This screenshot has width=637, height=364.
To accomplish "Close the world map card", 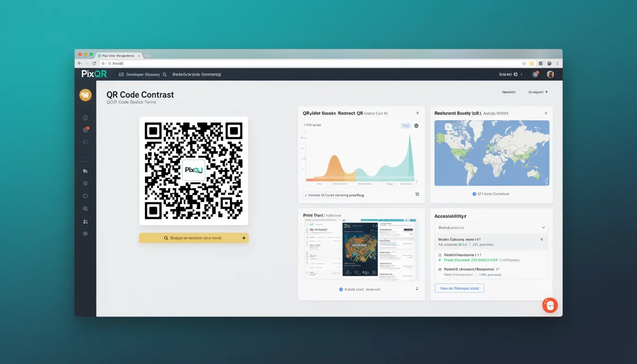I will point(546,113).
